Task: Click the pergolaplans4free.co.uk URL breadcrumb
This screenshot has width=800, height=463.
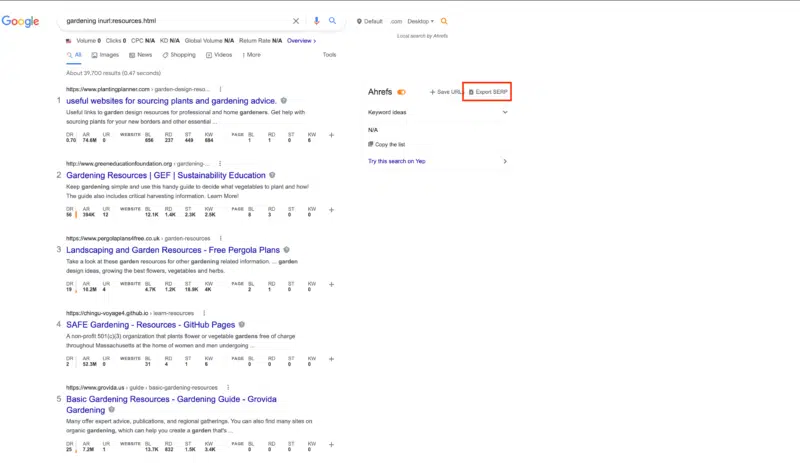Action: coord(138,238)
